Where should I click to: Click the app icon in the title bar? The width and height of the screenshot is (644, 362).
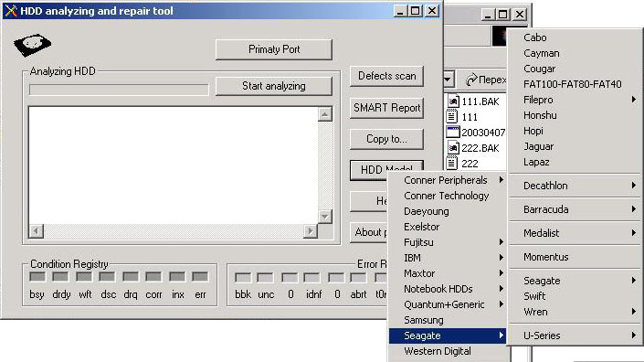click(11, 11)
